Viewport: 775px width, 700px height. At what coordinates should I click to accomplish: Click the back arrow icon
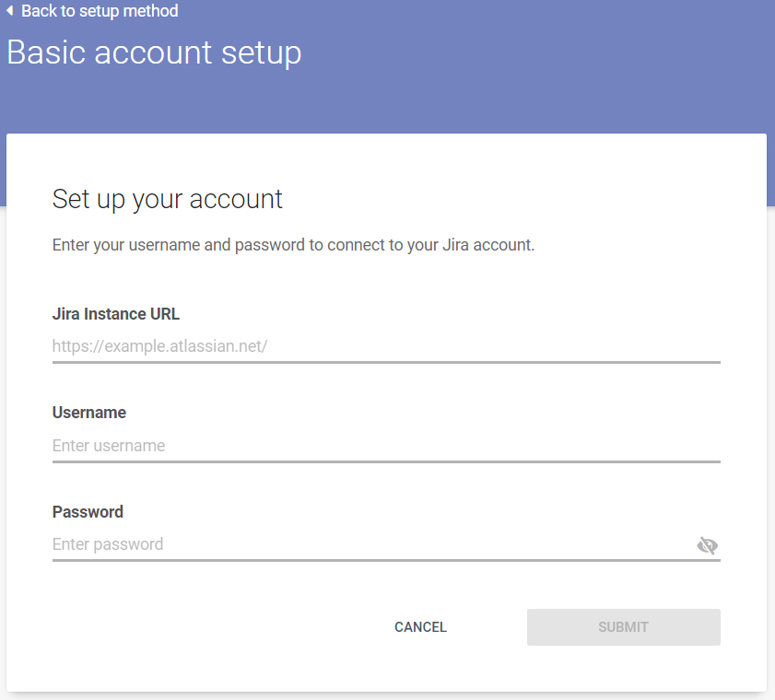[x=9, y=11]
